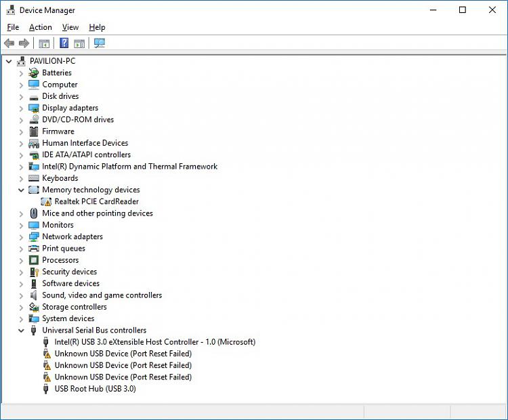Image resolution: width=508 pixels, height=420 pixels.
Task: Click the Intel USB 3.0 eXtensible Host Controller icon
Action: [x=45, y=342]
